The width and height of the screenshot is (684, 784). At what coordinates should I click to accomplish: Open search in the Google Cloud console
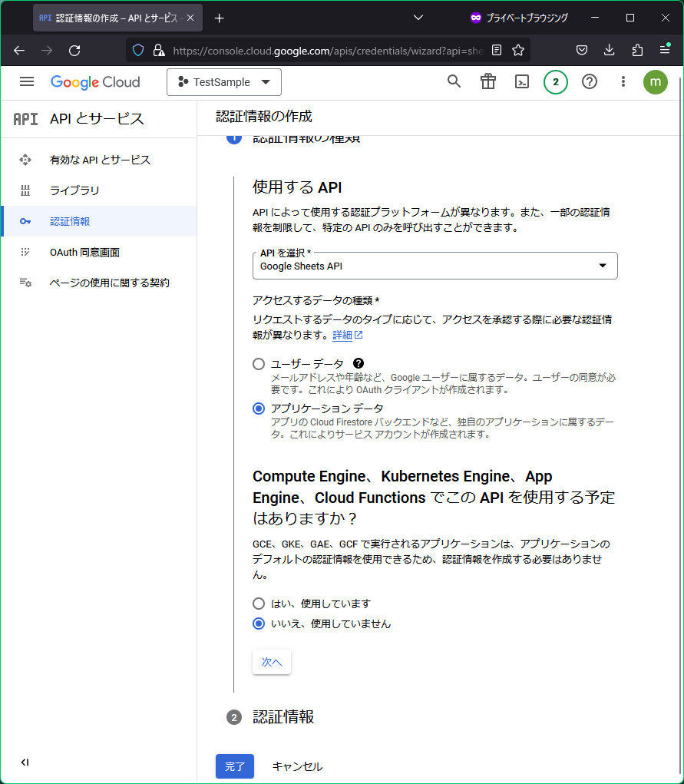[x=454, y=81]
